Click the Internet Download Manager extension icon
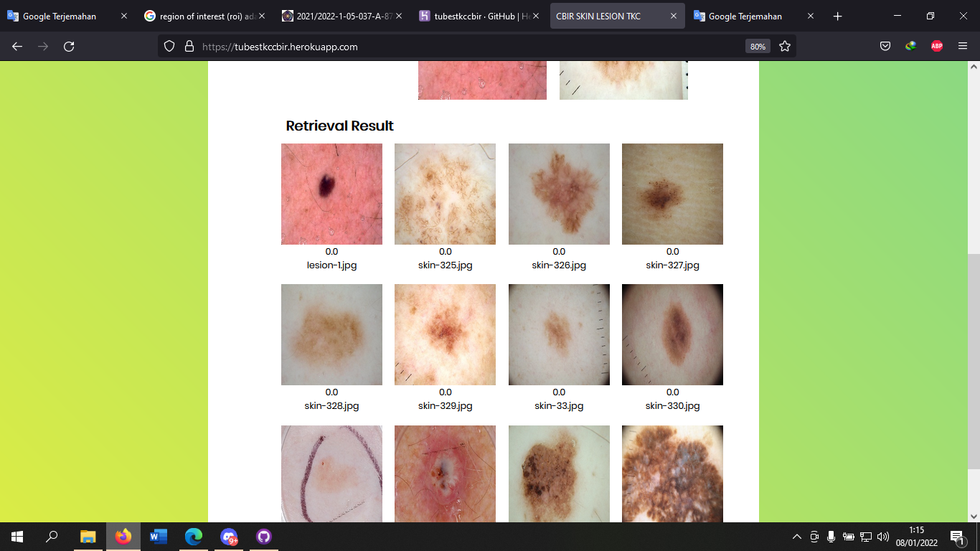980x551 pixels. click(x=910, y=45)
